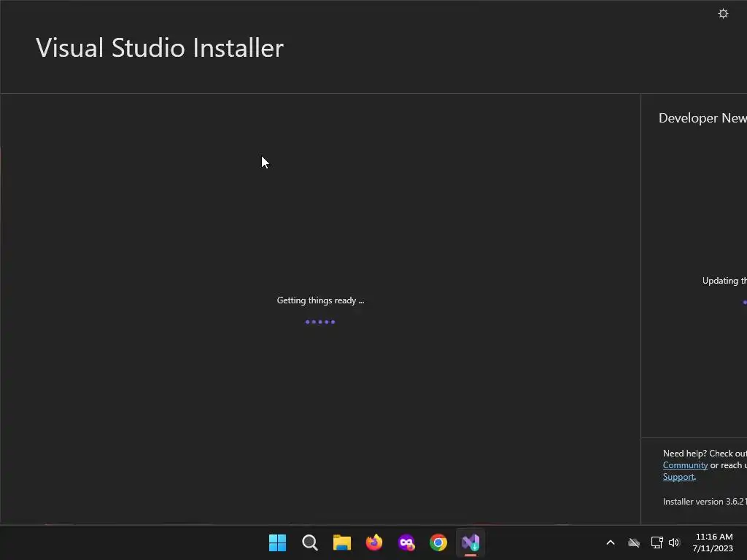Open the volume speaker tray icon
Image resolution: width=747 pixels, height=560 pixels.
click(x=673, y=542)
